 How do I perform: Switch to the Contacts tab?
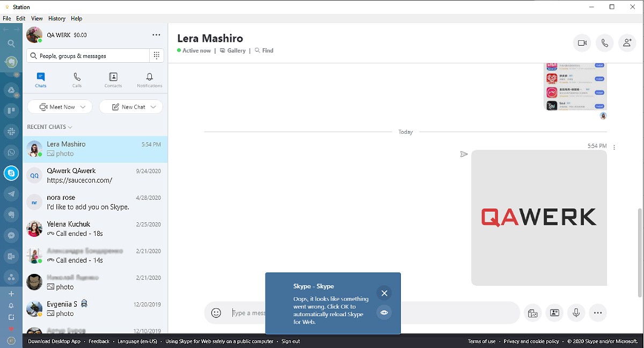[113, 80]
